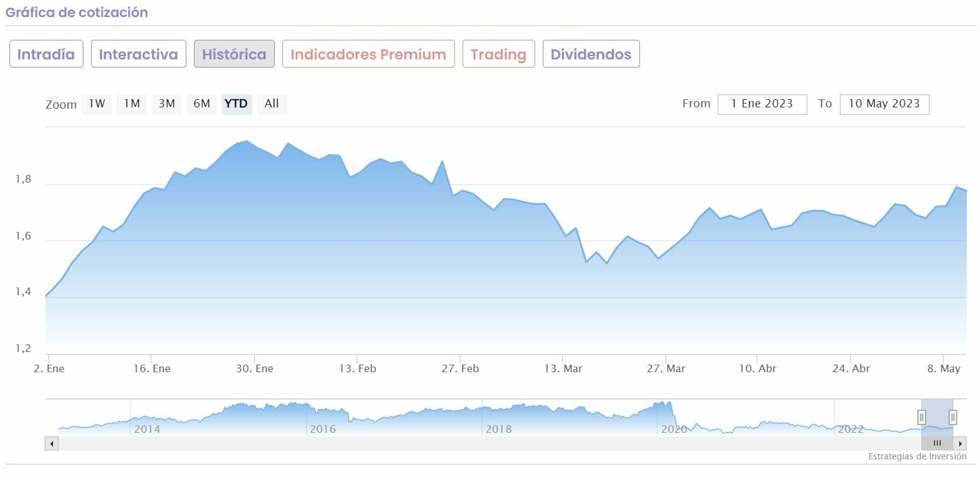Grab the left navigator range handle
980x479 pixels.
(921, 417)
